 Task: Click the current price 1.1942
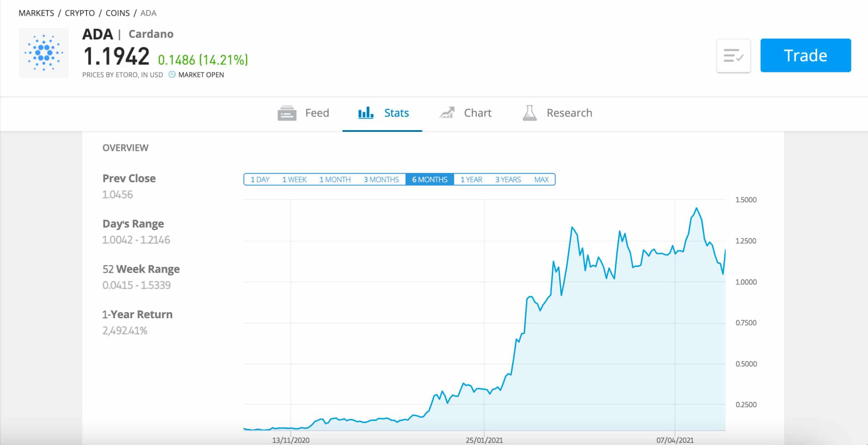coord(116,56)
